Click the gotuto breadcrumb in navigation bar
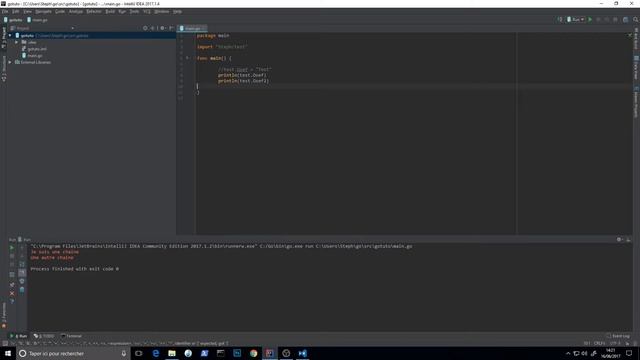Image resolution: width=640 pixels, height=360 pixels. (x=13, y=20)
